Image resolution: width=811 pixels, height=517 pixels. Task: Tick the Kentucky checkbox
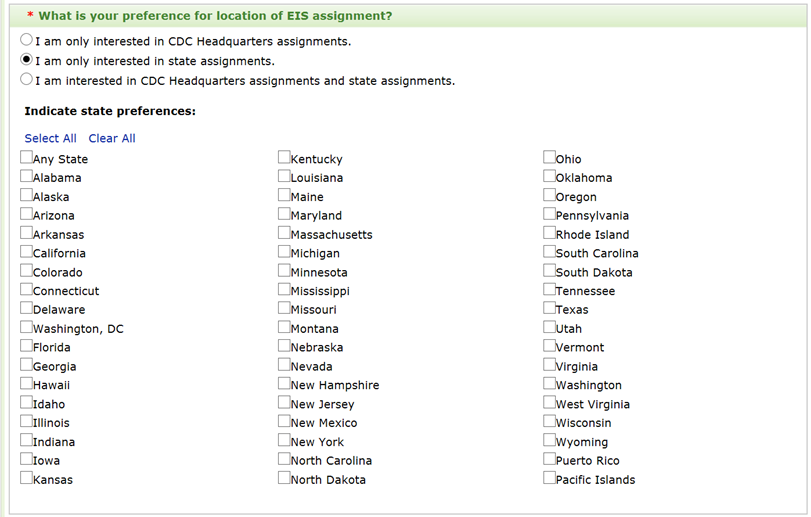[284, 158]
